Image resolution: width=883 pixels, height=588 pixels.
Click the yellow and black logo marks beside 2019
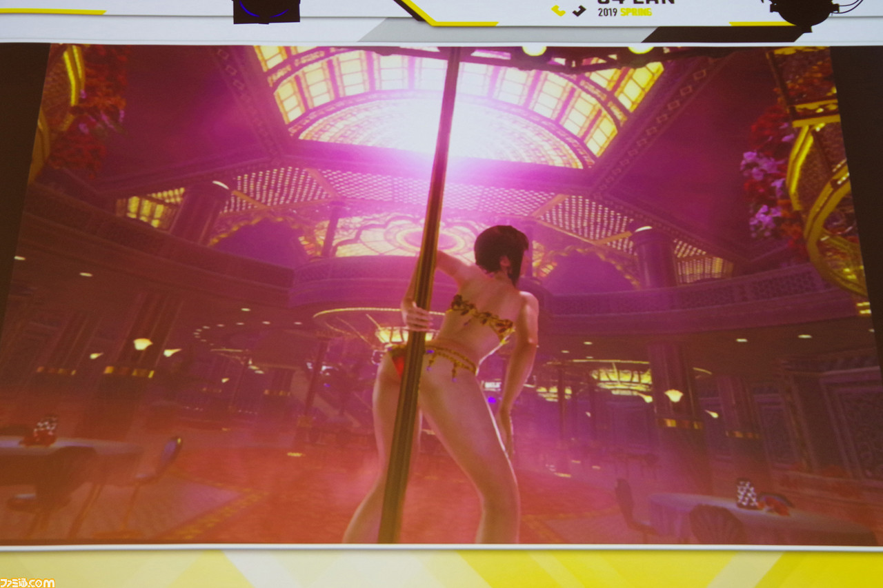pos(568,10)
